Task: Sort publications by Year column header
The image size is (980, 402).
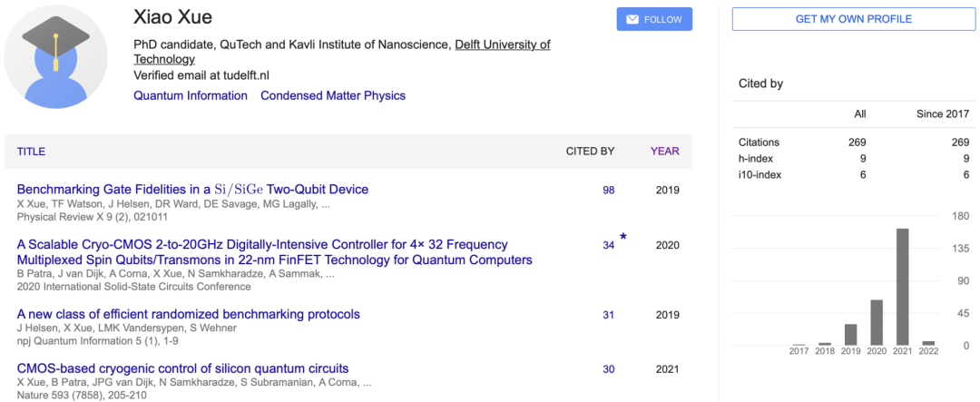Action: coord(664,152)
